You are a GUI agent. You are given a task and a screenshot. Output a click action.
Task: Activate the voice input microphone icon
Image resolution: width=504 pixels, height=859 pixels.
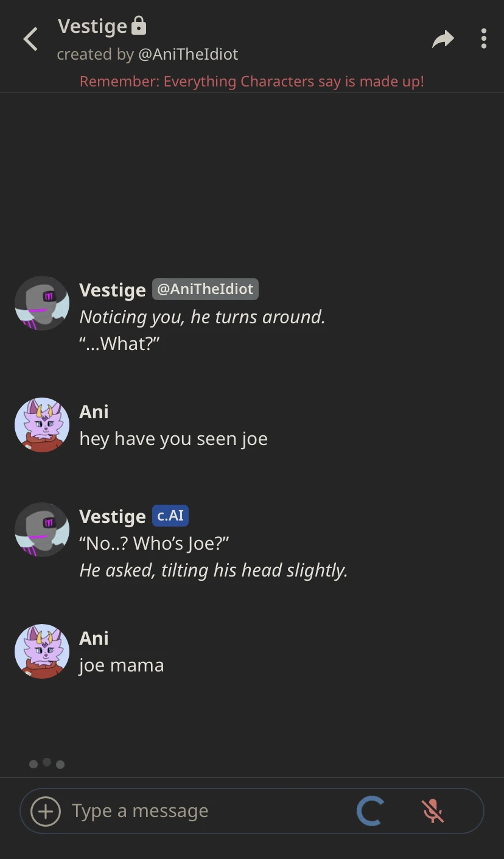tap(433, 810)
